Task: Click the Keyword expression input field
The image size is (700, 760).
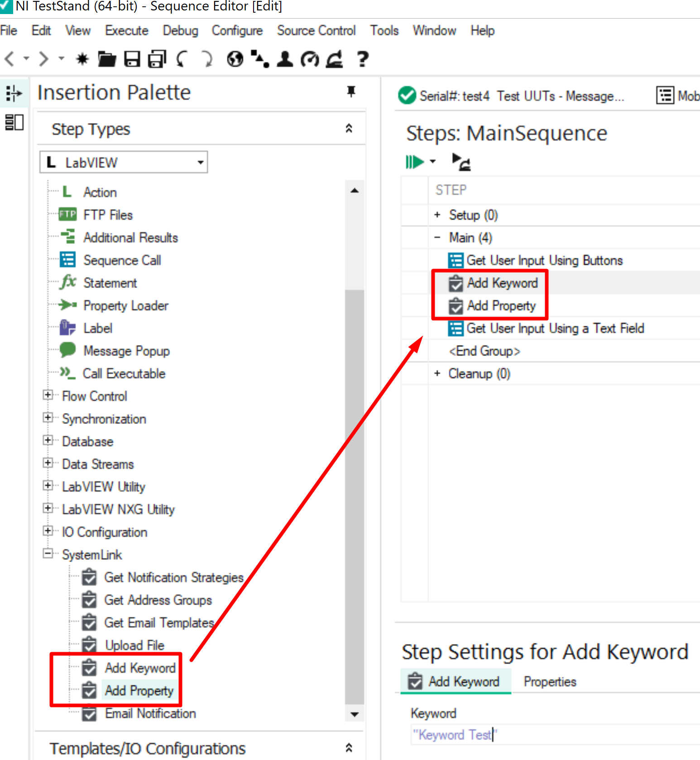Action: [555, 734]
